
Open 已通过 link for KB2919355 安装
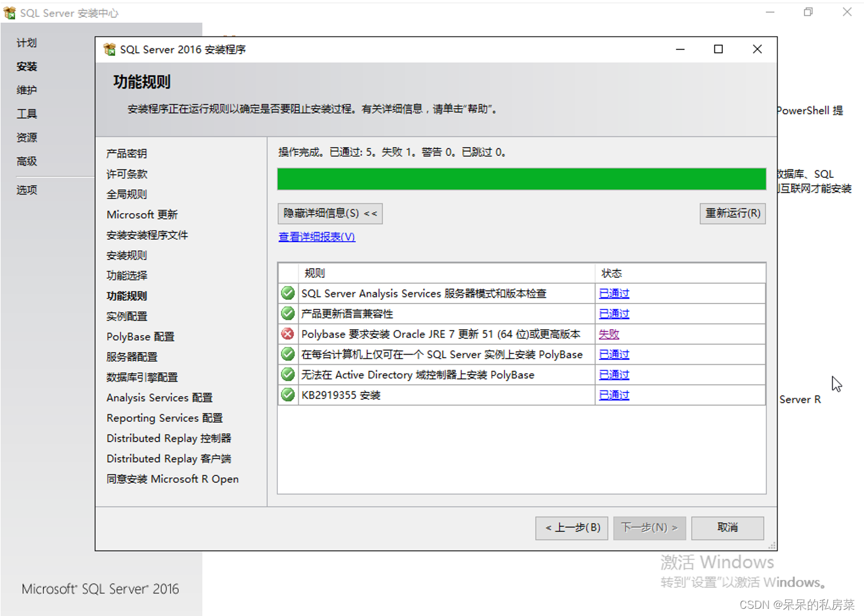coord(614,395)
